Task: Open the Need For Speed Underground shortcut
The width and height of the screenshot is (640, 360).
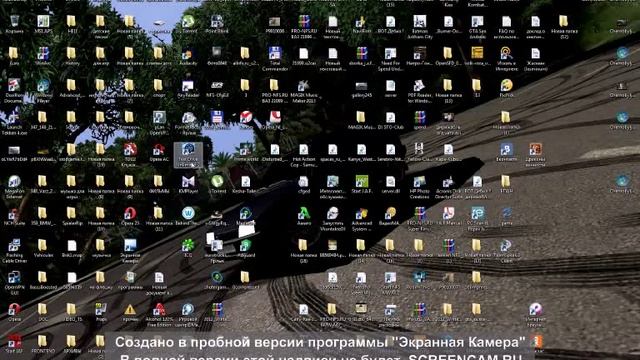Action: coord(390,58)
